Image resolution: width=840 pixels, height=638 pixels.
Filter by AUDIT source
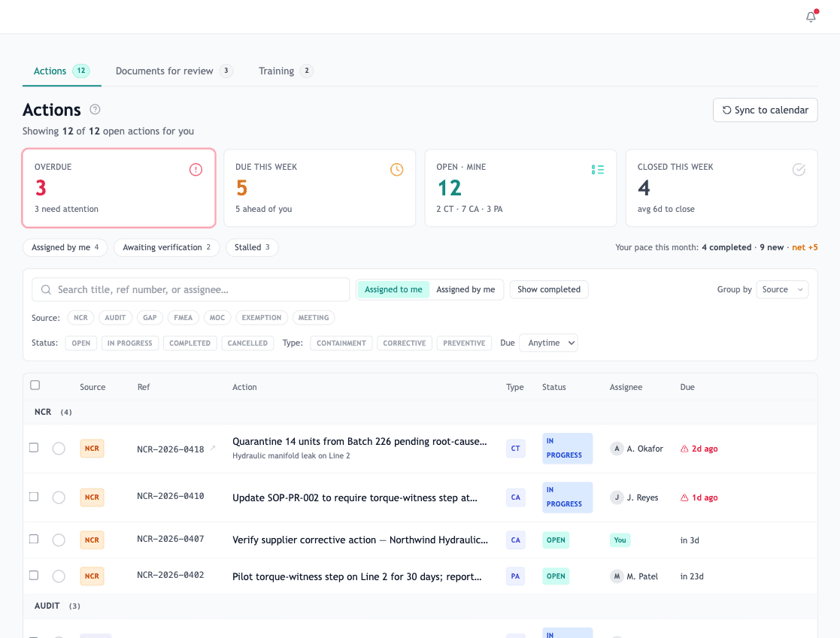115,317
